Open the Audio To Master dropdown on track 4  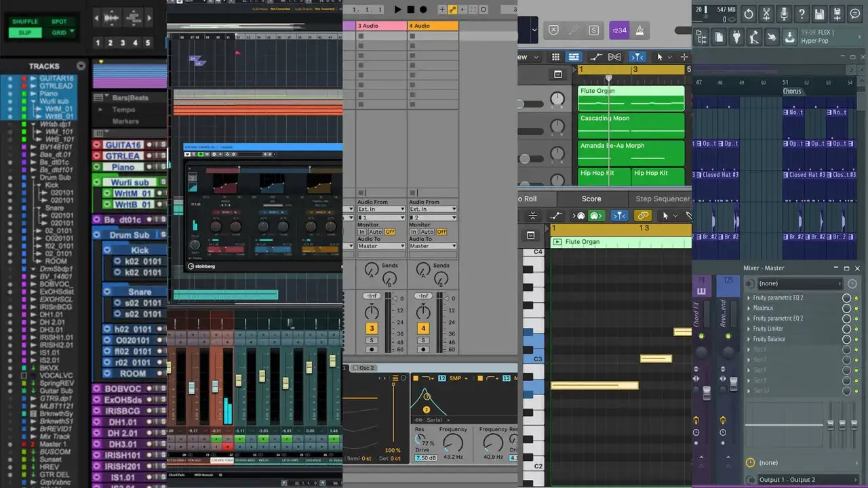point(433,246)
